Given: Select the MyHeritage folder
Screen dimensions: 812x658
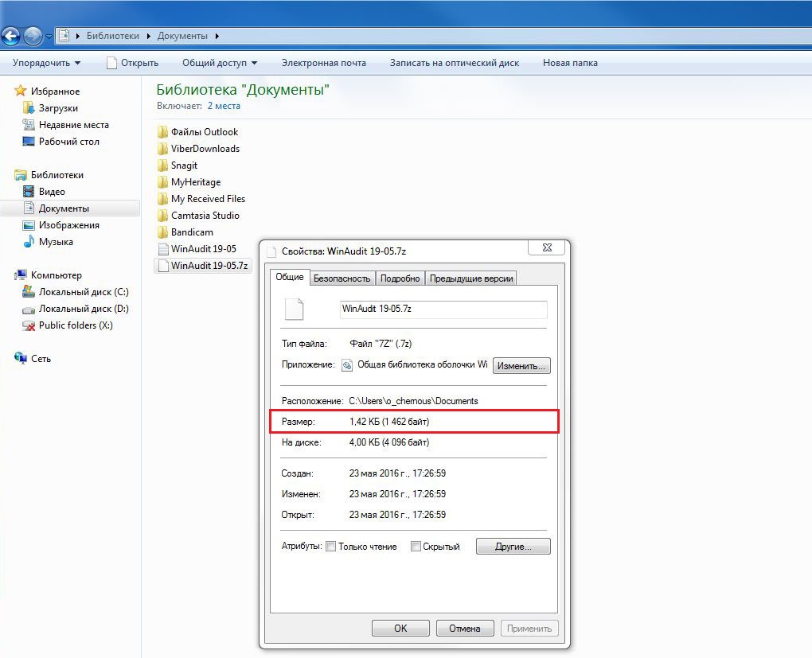Looking at the screenshot, I should pos(196,181).
